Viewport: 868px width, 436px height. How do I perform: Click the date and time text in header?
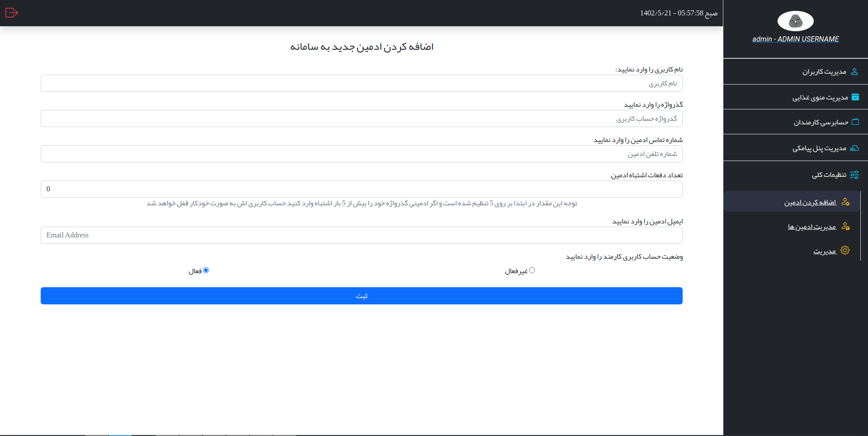(679, 13)
